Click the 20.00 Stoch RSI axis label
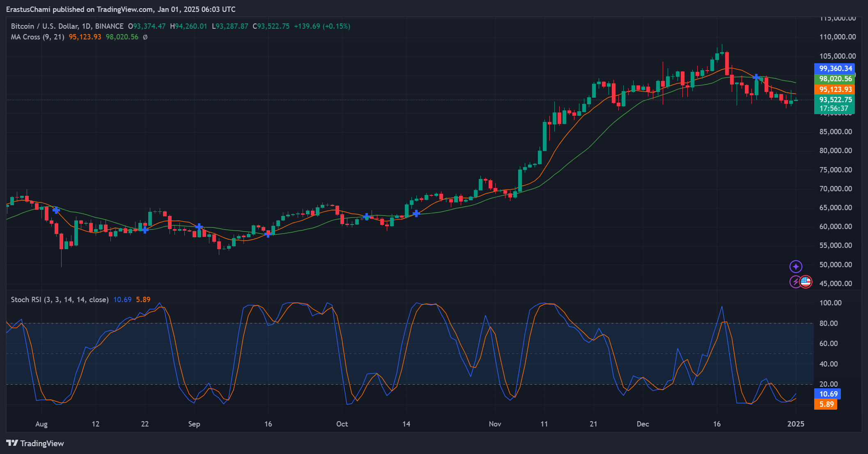The image size is (868, 454). tap(829, 384)
